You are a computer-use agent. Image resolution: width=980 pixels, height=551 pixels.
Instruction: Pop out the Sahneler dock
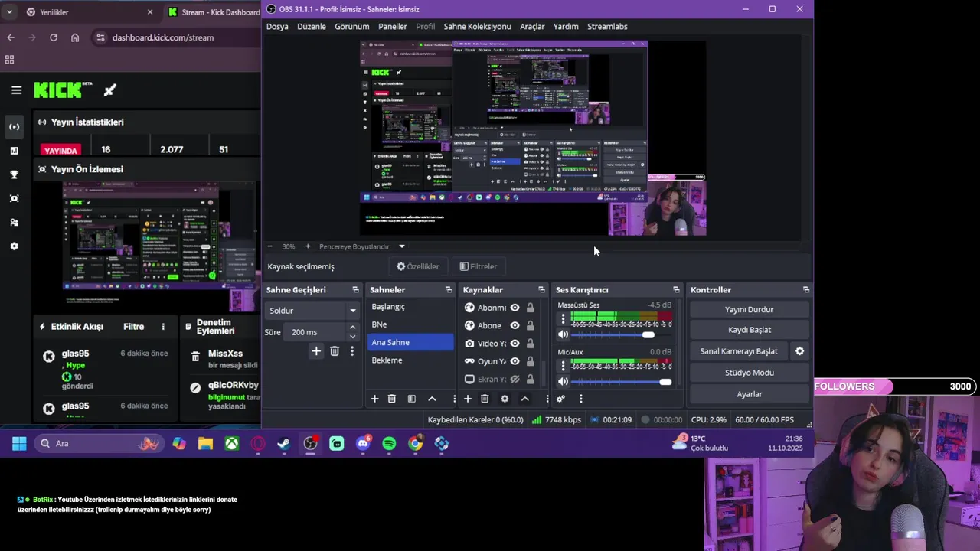[449, 290]
